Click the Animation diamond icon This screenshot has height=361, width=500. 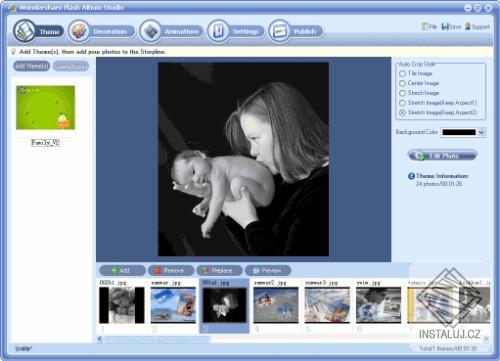pyautogui.click(x=150, y=31)
